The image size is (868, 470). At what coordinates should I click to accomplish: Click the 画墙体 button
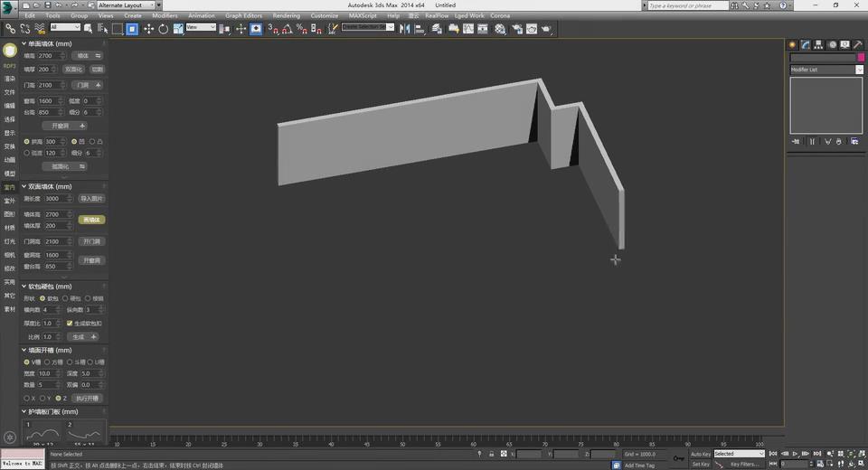(91, 220)
